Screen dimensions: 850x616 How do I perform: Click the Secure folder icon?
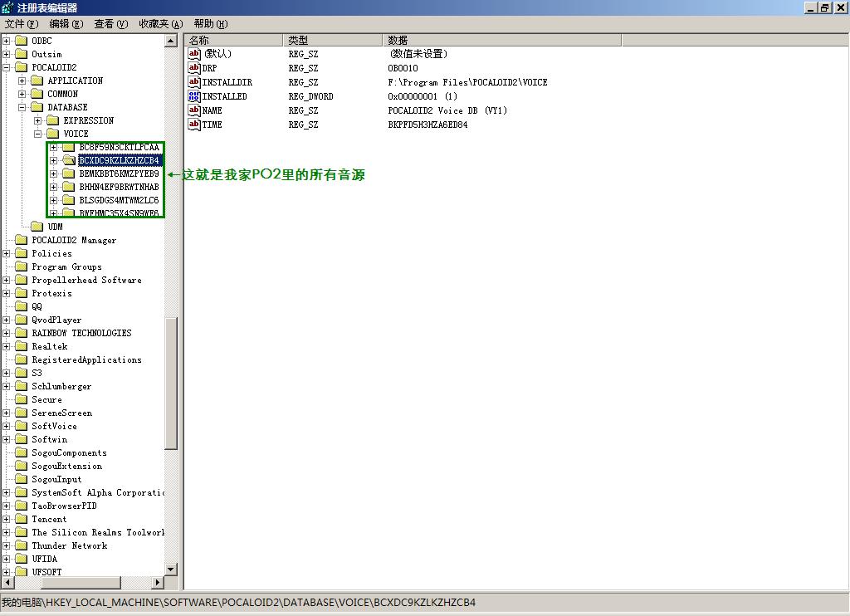point(21,399)
